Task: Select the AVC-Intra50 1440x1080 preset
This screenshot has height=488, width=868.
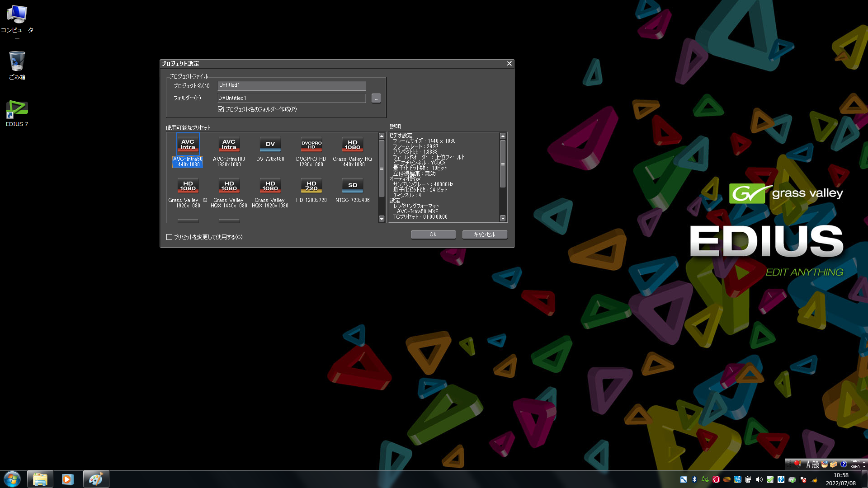Action: (188, 150)
